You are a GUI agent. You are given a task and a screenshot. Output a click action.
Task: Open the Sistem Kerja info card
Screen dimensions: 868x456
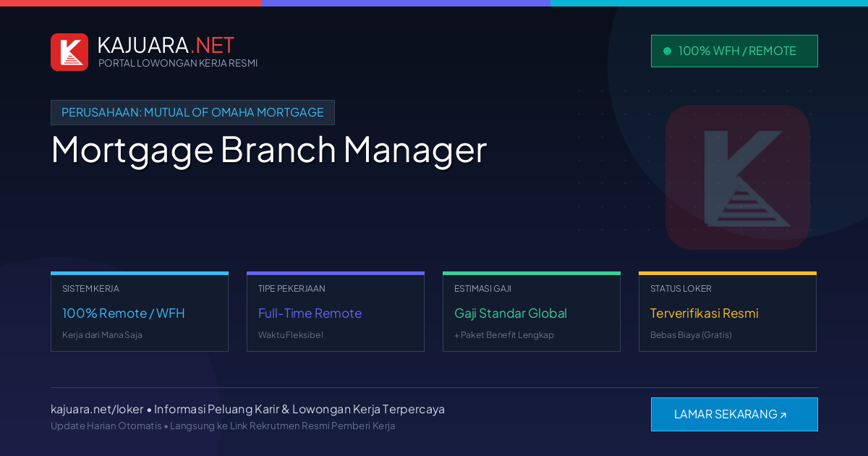click(x=140, y=312)
